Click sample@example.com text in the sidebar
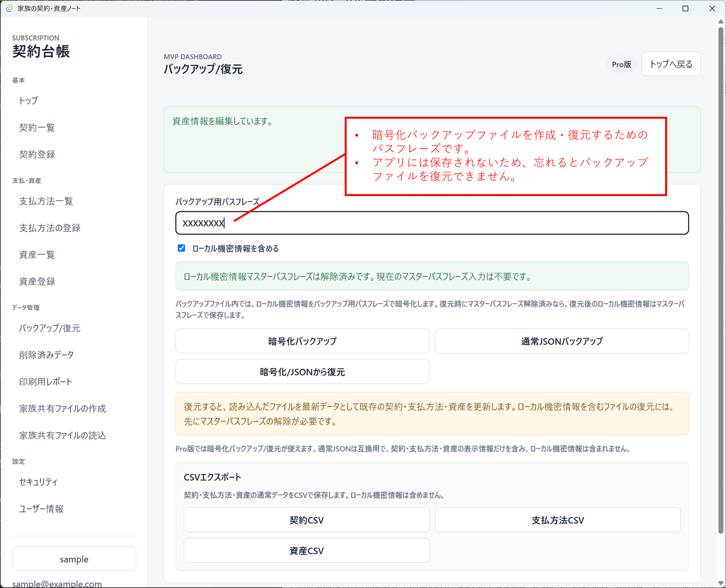The height and width of the screenshot is (588, 726). click(x=57, y=583)
